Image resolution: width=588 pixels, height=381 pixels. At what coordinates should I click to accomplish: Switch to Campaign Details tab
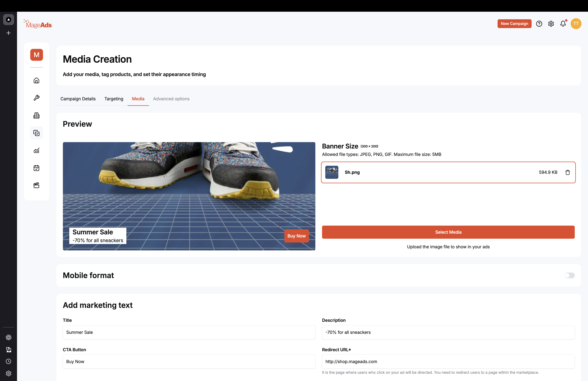(x=78, y=99)
